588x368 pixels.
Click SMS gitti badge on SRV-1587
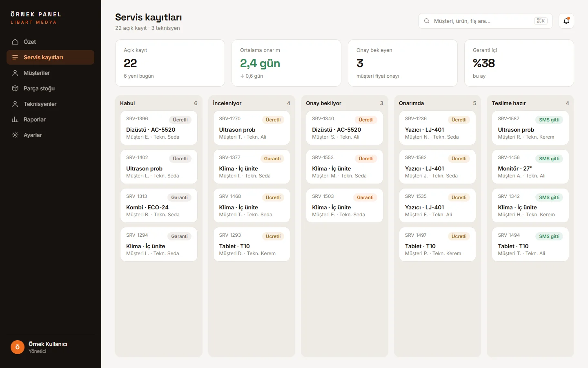click(x=549, y=120)
